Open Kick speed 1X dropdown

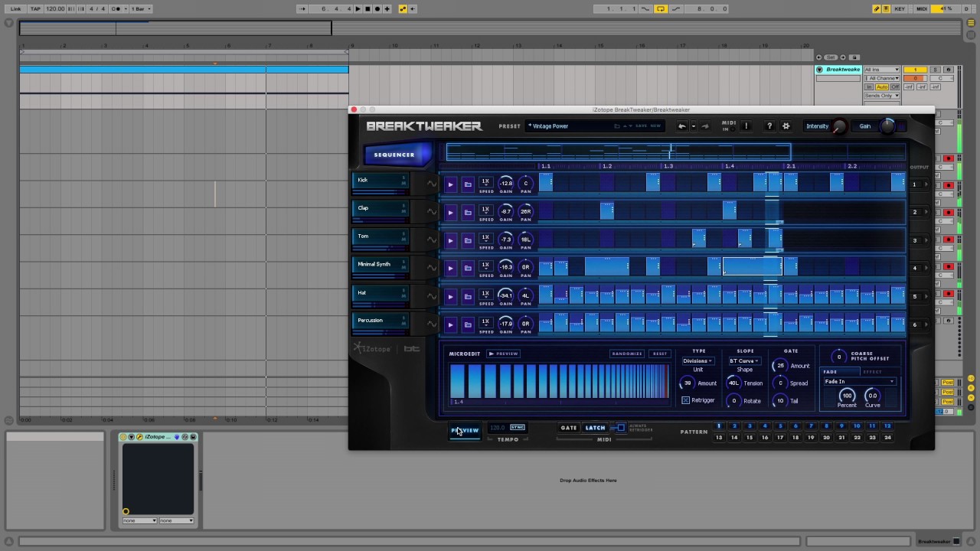click(x=485, y=182)
